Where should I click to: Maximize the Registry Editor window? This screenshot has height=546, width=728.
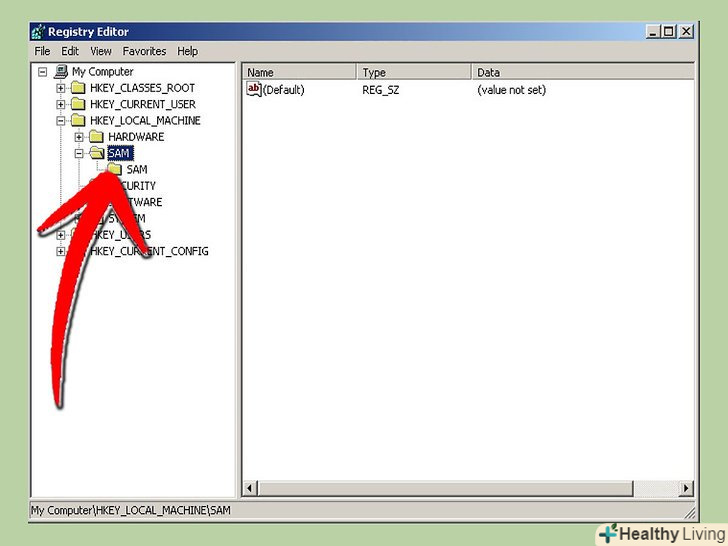(669, 32)
